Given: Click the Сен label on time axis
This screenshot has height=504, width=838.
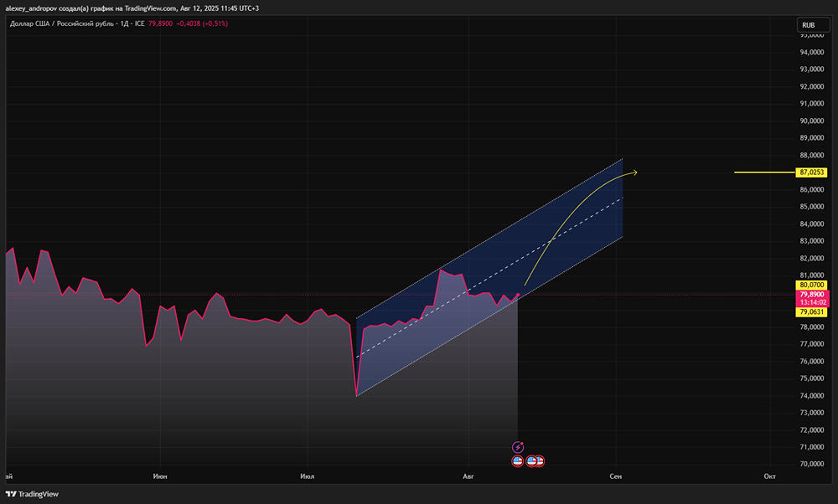Looking at the screenshot, I should point(616,476).
